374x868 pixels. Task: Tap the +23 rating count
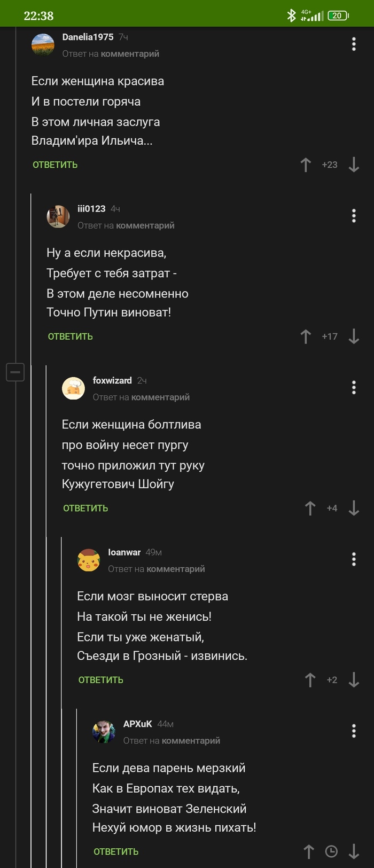[331, 165]
